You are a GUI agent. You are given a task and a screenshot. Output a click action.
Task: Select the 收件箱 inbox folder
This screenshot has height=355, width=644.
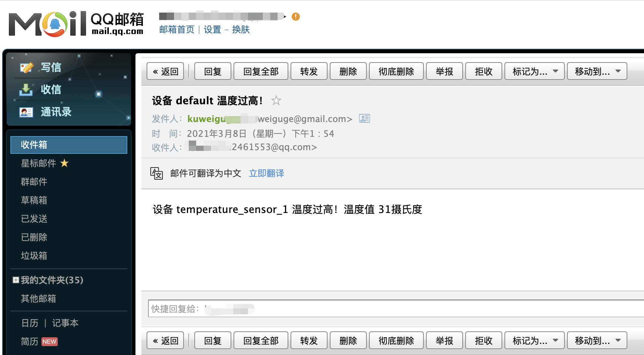coord(69,145)
